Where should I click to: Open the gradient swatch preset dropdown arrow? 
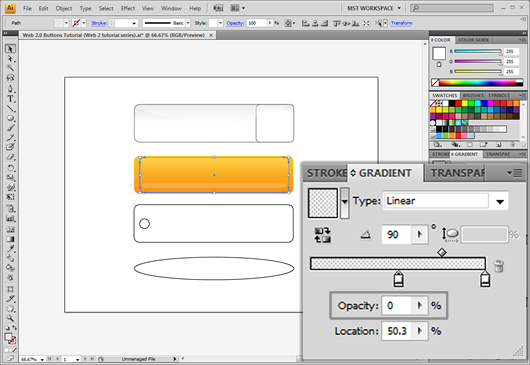tap(344, 202)
